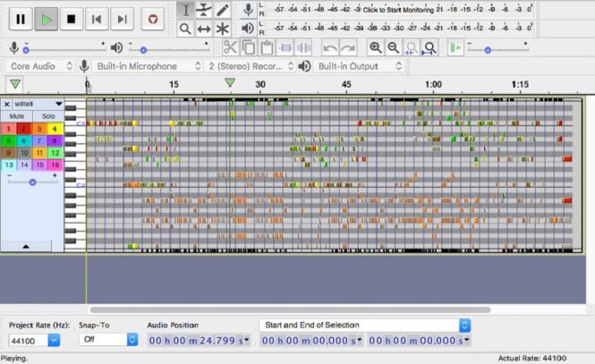Adjust the track velocity slider
This screenshot has width=595, height=364.
click(x=32, y=182)
